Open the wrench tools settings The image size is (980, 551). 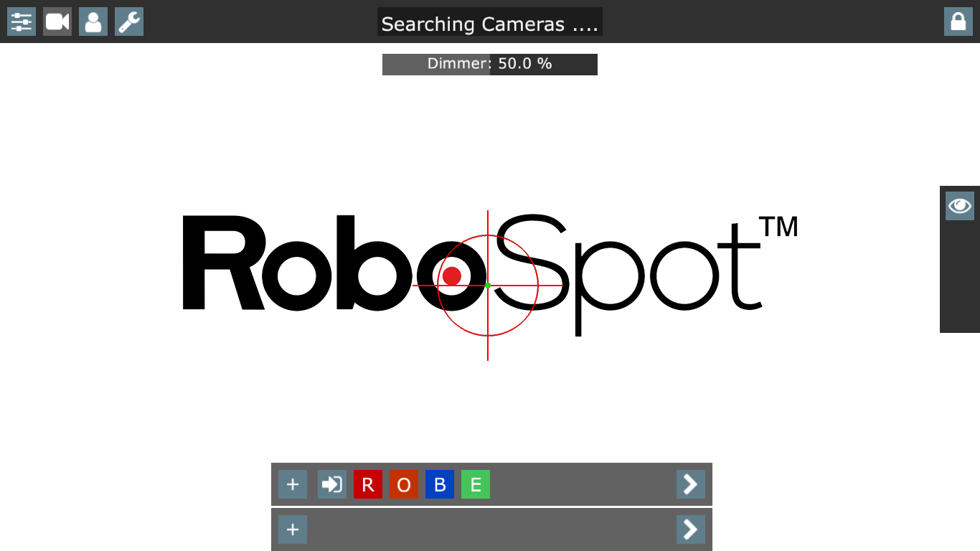click(x=129, y=22)
